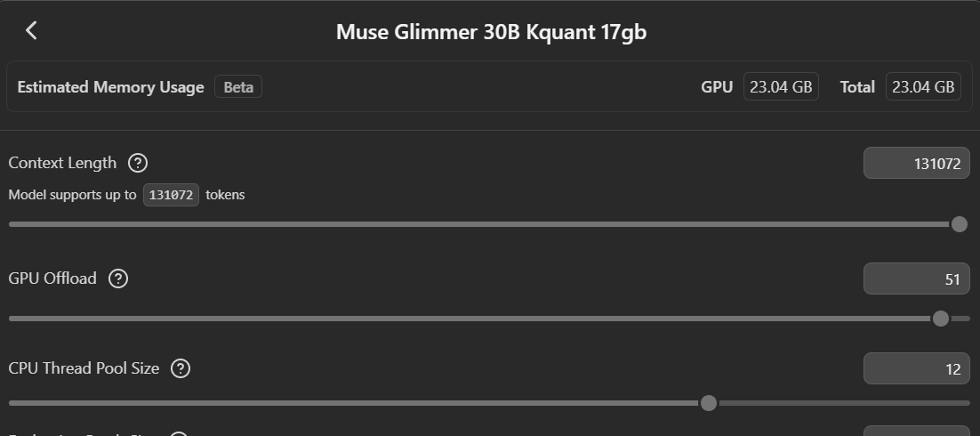Grab the Context Length slider handle
The image size is (980, 436).
[960, 224]
